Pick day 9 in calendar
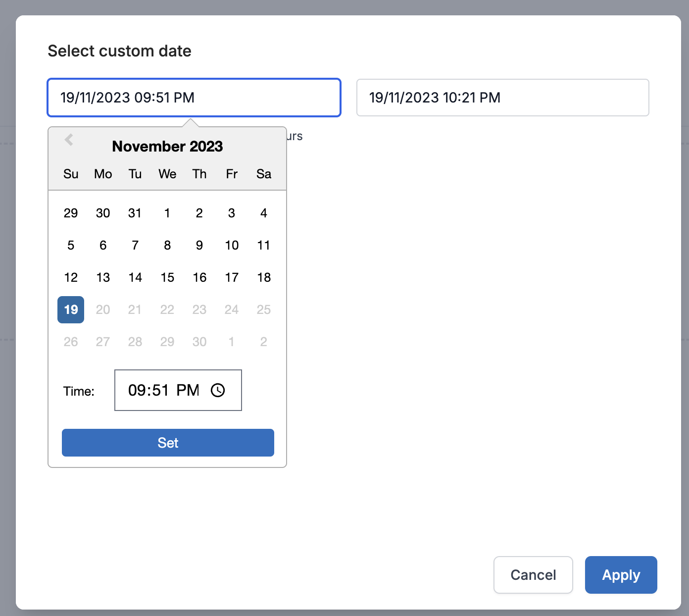 [x=199, y=245]
